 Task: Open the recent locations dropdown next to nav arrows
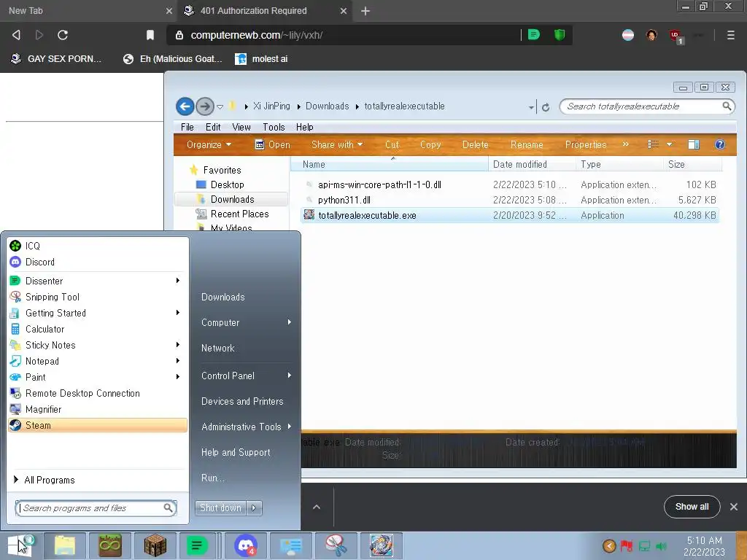(220, 106)
